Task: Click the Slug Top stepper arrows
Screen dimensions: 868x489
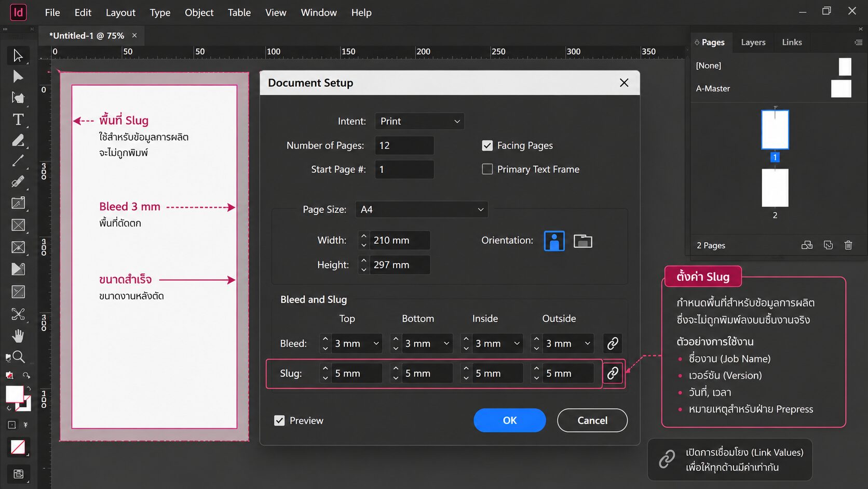Action: 325,373
